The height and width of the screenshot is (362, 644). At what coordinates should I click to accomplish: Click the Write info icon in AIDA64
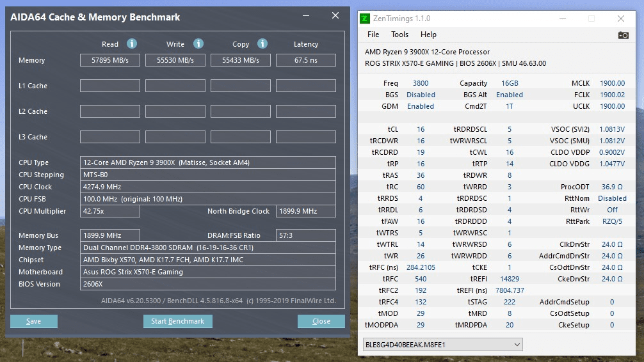click(198, 43)
